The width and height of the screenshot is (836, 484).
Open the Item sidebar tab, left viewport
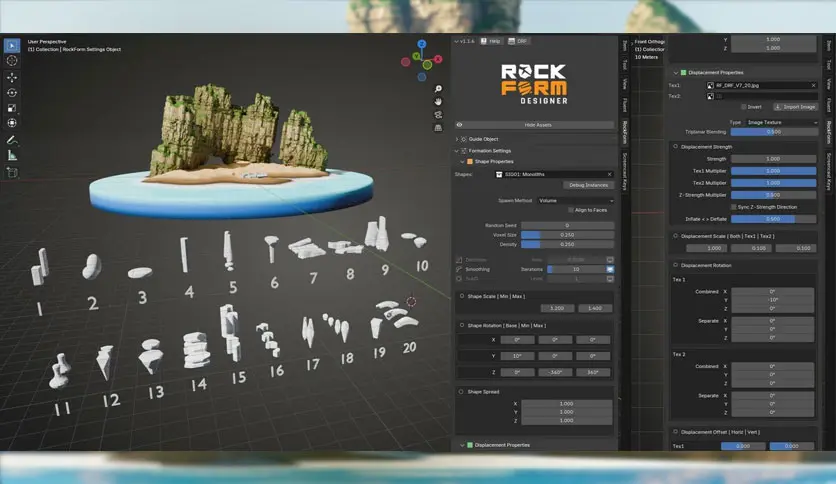(x=625, y=46)
